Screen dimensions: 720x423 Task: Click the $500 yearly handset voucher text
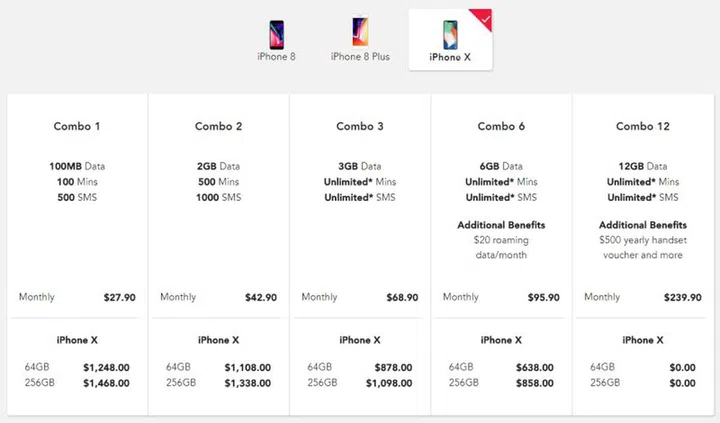tap(642, 247)
